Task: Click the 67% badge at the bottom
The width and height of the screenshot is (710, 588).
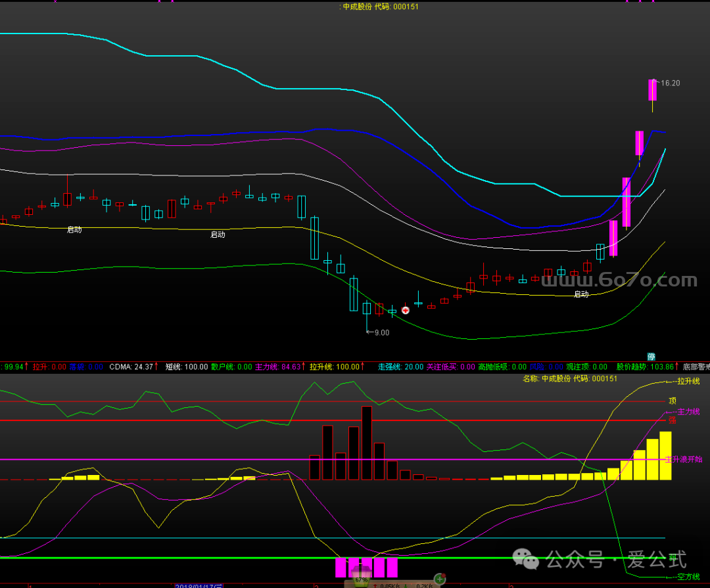Action: (361, 581)
